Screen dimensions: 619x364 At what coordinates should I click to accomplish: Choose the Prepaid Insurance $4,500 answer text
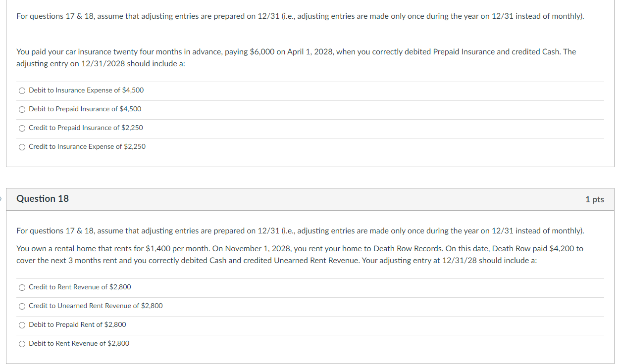click(x=85, y=109)
